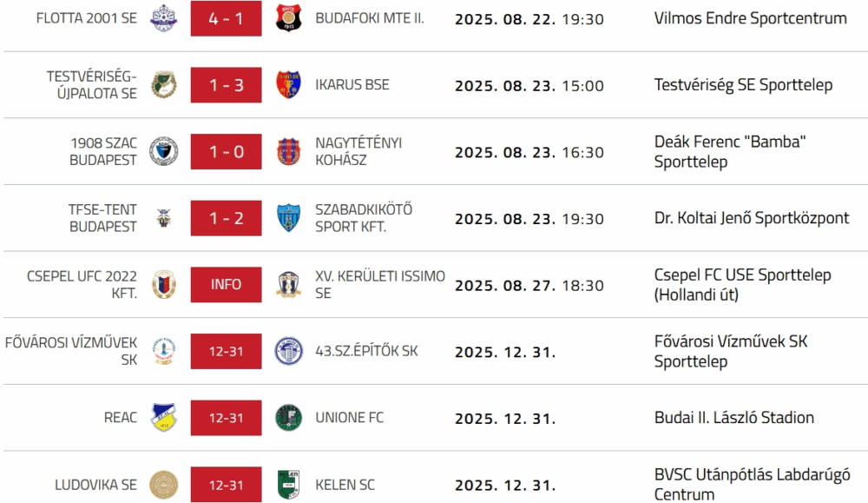
Task: Click the Csepel UFC 2022 crest
Action: 162,284
